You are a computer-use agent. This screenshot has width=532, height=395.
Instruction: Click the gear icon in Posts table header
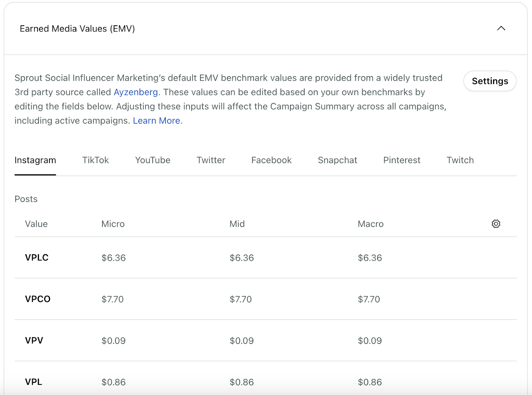click(496, 224)
